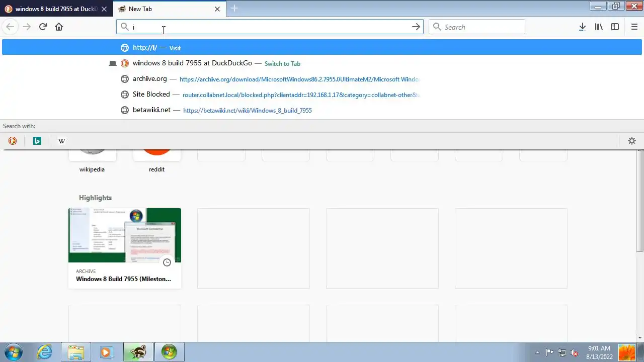Image resolution: width=644 pixels, height=362 pixels.
Task: Open Windows Media Player from taskbar
Action: pyautogui.click(x=107, y=352)
